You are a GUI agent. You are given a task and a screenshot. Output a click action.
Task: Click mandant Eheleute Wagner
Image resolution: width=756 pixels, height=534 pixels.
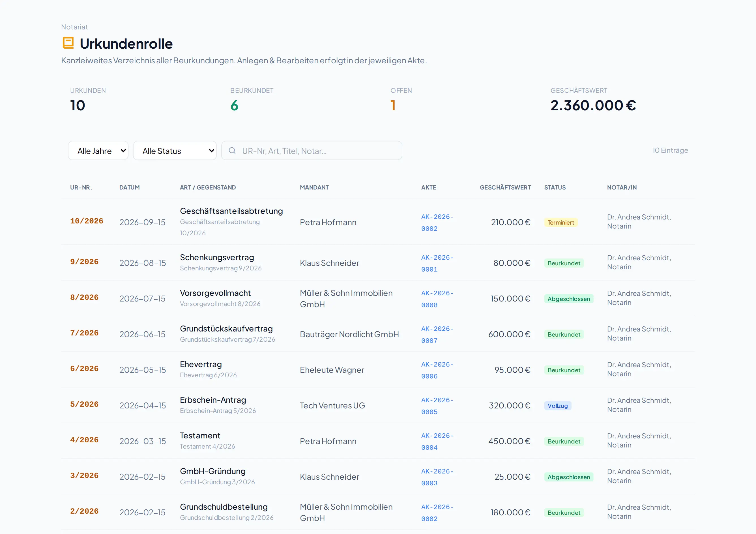tap(332, 370)
